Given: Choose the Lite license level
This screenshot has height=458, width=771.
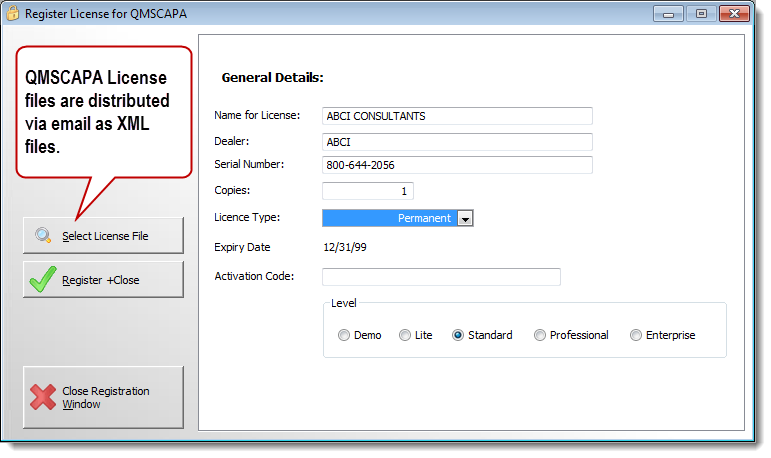Looking at the screenshot, I should [x=405, y=335].
